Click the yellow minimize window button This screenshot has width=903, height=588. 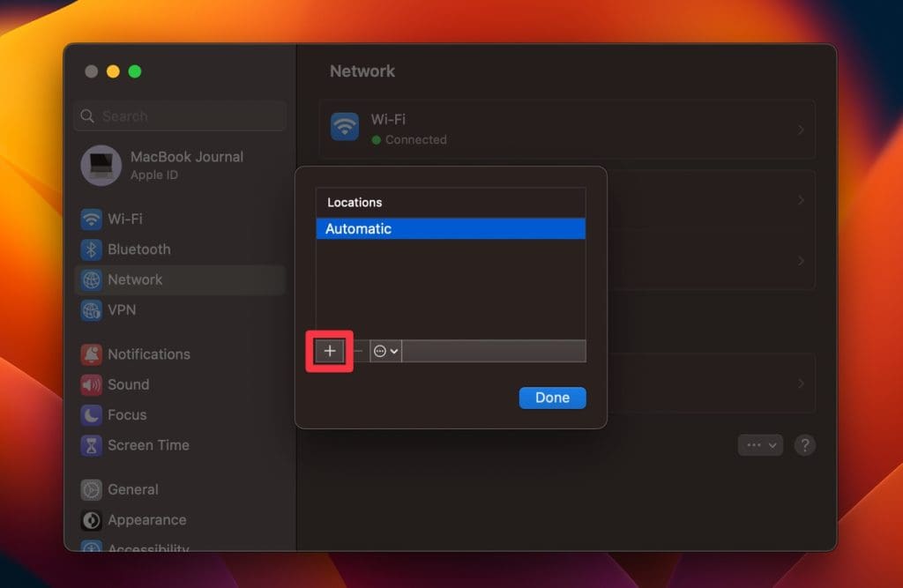(113, 71)
